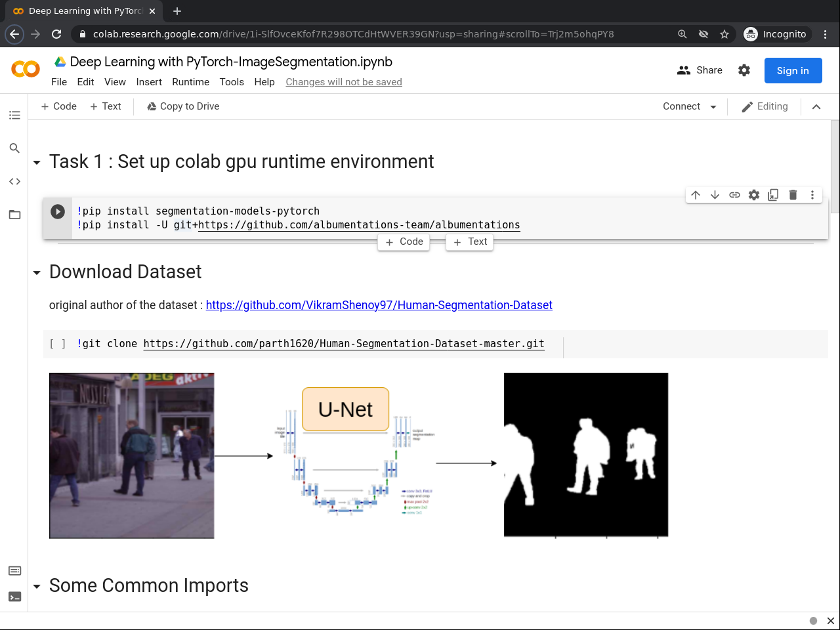This screenshot has width=840, height=630.
Task: Open the notebook search panel
Action: [14, 148]
